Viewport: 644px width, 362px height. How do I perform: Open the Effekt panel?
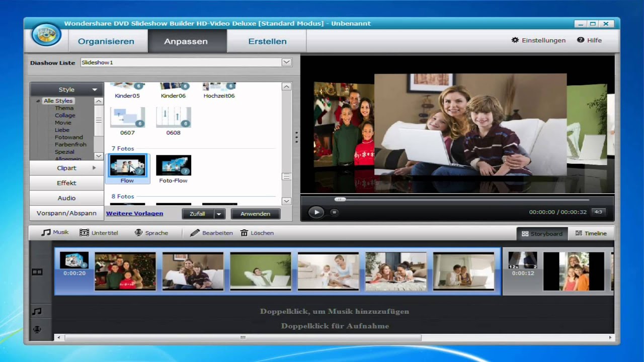[66, 183]
